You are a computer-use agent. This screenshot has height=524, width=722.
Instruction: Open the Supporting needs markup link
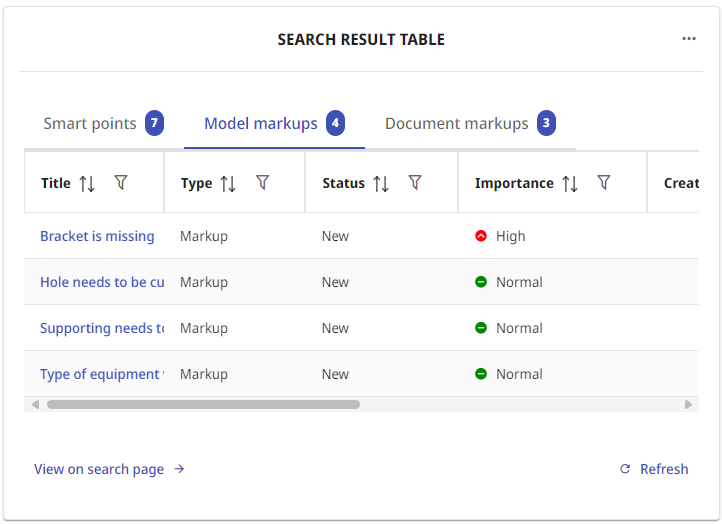[102, 328]
